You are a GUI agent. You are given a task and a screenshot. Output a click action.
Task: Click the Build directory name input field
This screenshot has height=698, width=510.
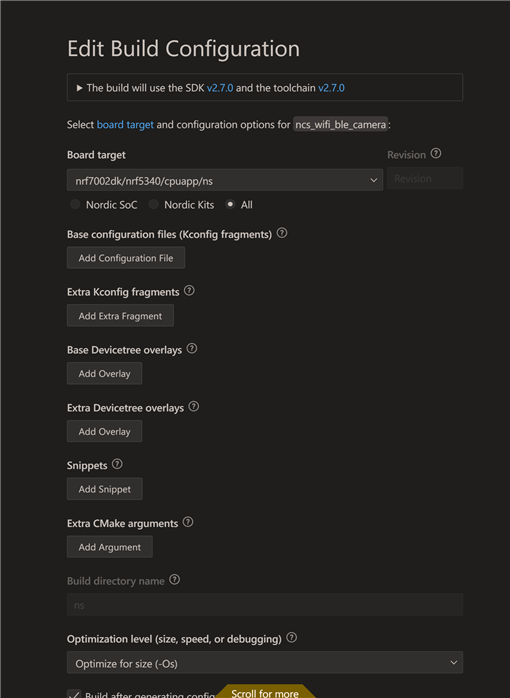[x=265, y=605]
